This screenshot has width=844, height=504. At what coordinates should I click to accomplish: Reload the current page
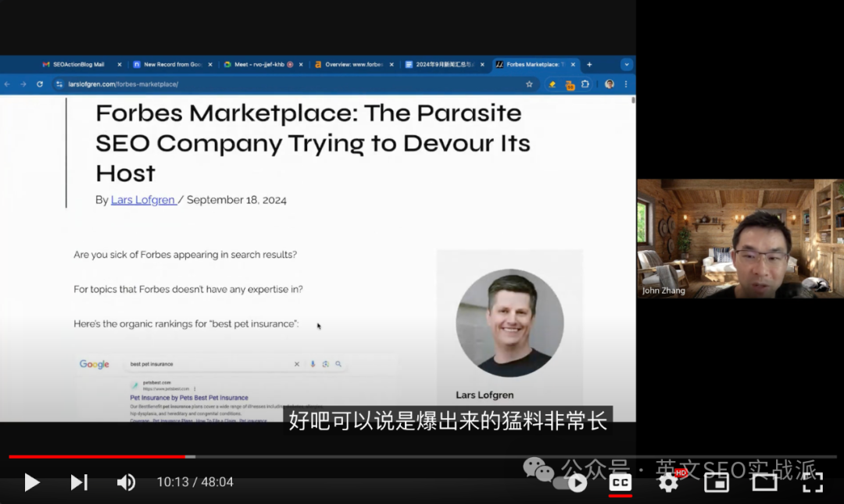coord(40,84)
